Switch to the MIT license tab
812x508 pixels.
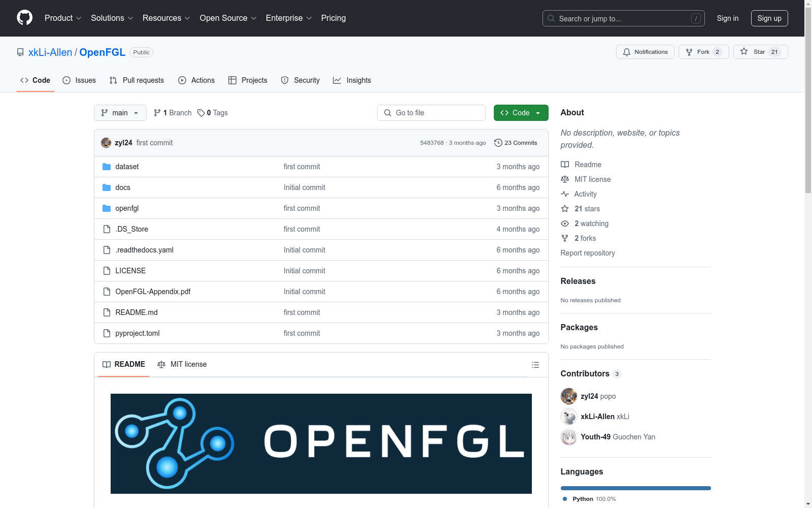coord(182,364)
